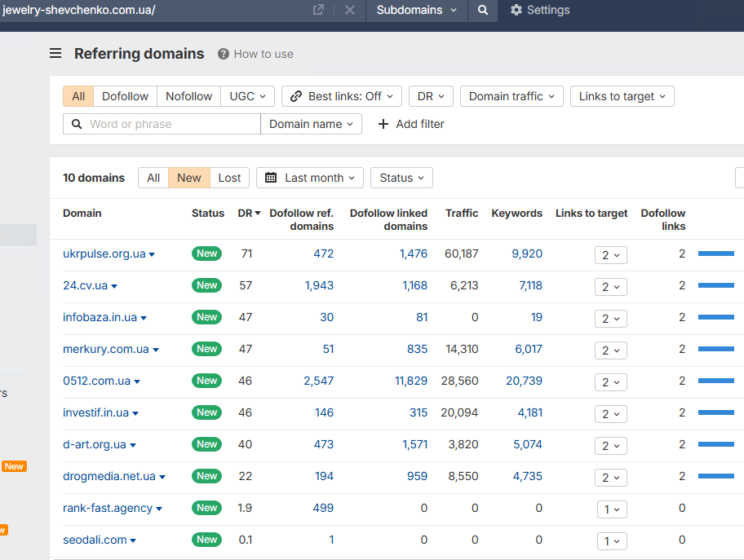Click dofollow ref. domains 2,547 for 0512.com.ua

(319, 381)
